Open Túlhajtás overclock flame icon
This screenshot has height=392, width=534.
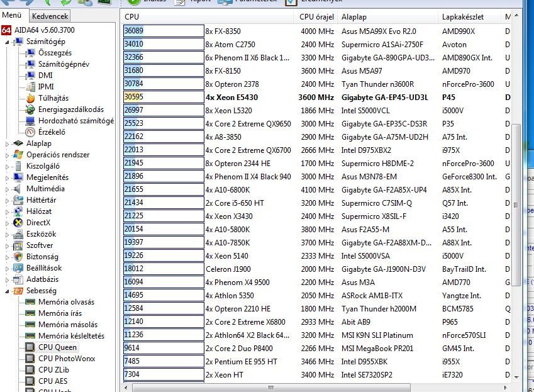tap(30, 98)
